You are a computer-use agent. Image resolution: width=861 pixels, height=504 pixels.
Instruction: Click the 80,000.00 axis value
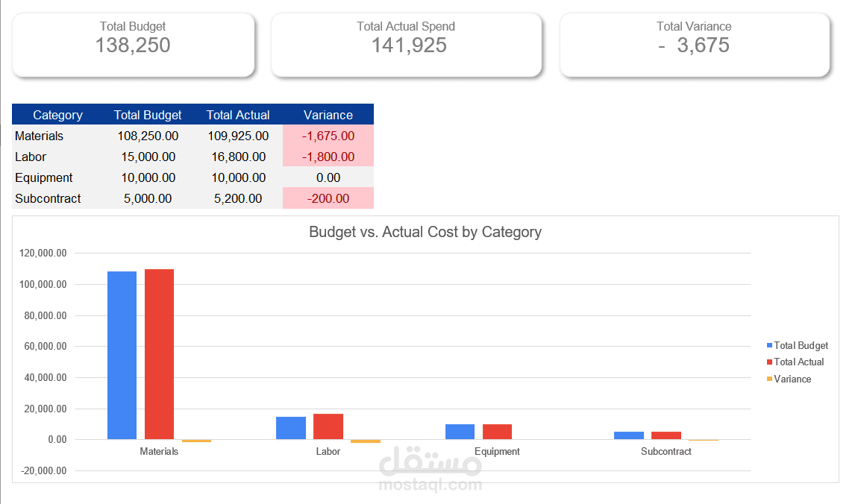pyautogui.click(x=46, y=315)
